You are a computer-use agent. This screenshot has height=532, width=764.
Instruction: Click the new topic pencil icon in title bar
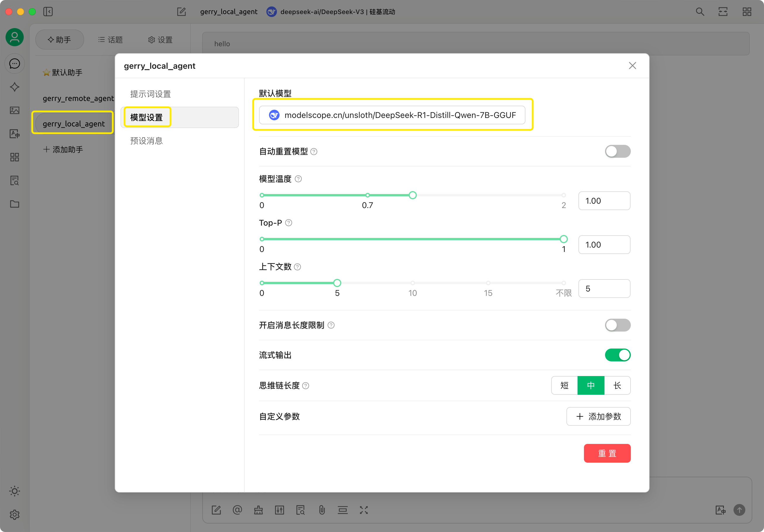point(181,12)
